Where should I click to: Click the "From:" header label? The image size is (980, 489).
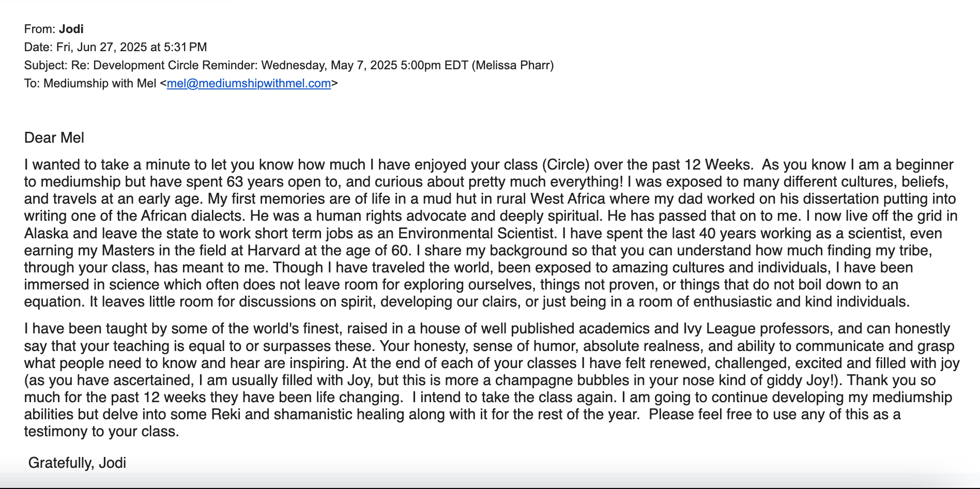(39, 29)
